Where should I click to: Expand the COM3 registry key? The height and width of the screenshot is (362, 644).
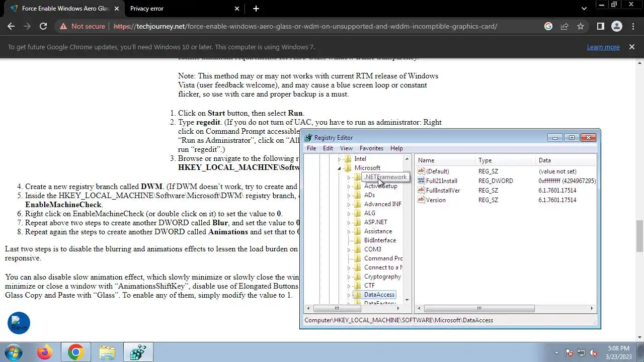click(x=349, y=249)
